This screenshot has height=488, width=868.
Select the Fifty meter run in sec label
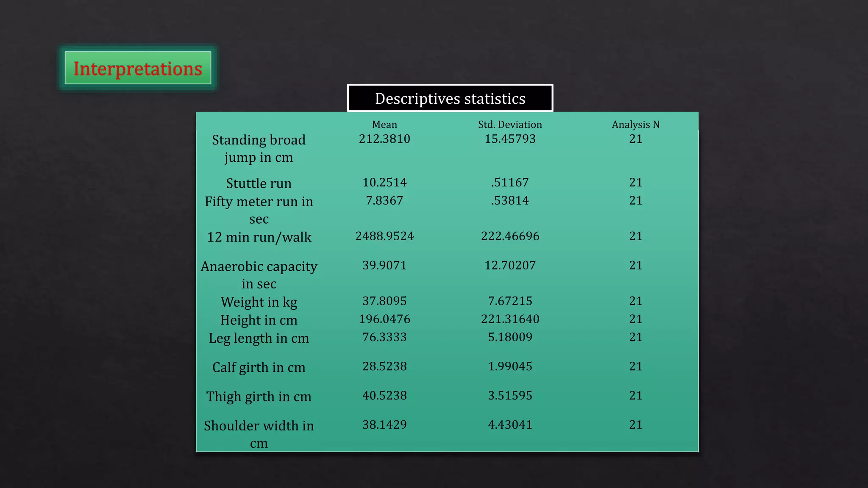pos(259,210)
